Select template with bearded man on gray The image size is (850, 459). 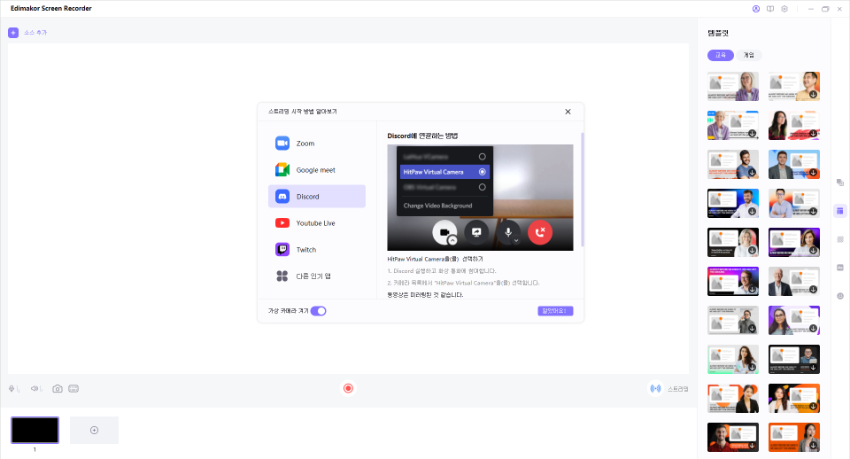[x=733, y=164]
